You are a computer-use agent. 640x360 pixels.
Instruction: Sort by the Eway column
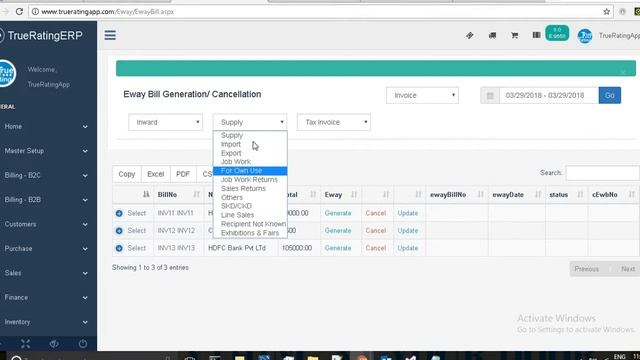coord(340,195)
